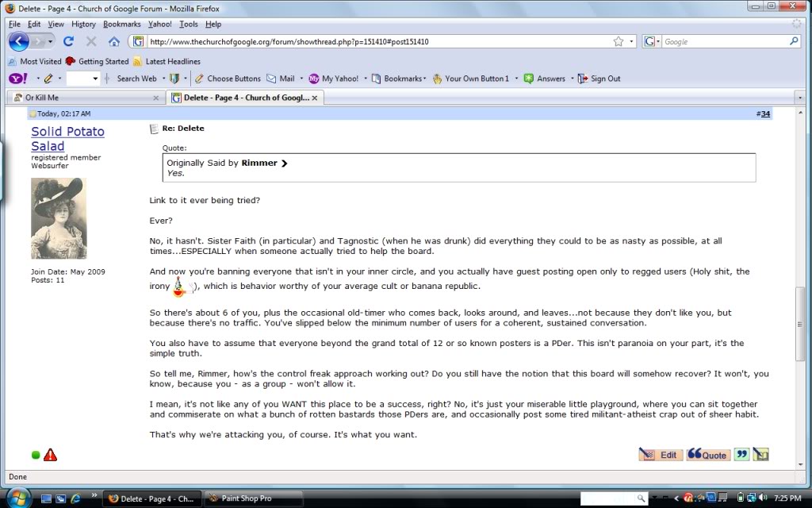Open the Yahoo! logo toolbar button
Viewport: 812px width, 508px height.
[x=19, y=79]
